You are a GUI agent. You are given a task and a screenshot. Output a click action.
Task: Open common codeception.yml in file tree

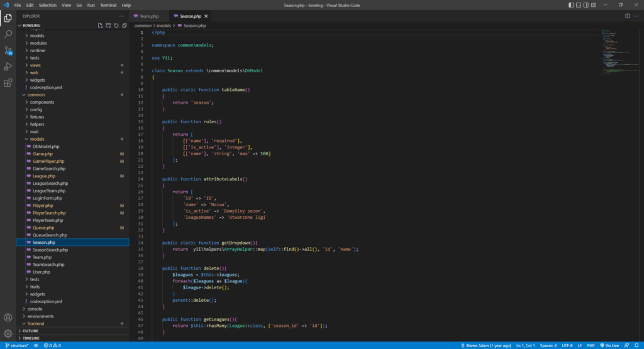(72, 301)
